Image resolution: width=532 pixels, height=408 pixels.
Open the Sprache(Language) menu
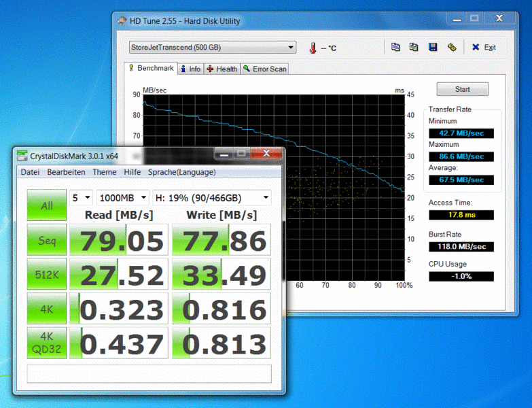(182, 172)
